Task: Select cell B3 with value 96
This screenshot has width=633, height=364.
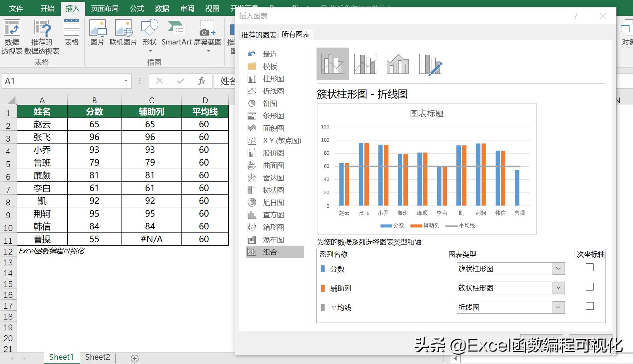Action: click(94, 137)
